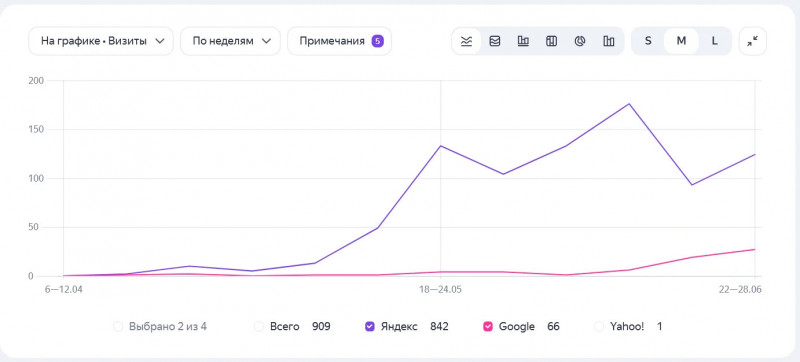The height and width of the screenshot is (362, 800).
Task: Select the last column chart icon
Action: pos(609,41)
